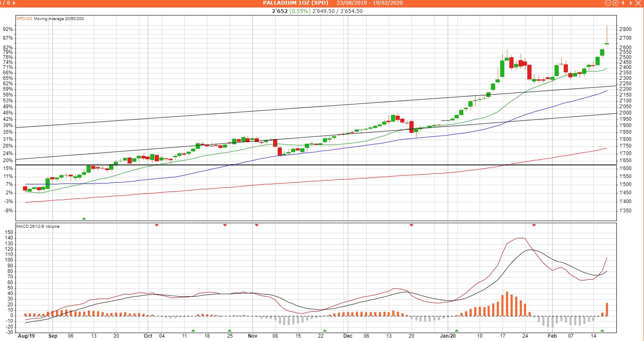Open the MACD 26/12/9 Volume indicator label
This screenshot has width=644, height=341.
[38, 226]
